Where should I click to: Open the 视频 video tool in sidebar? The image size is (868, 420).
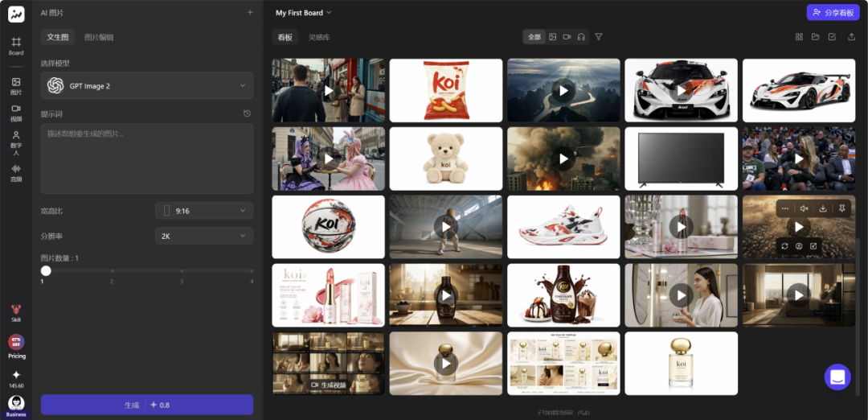(16, 113)
